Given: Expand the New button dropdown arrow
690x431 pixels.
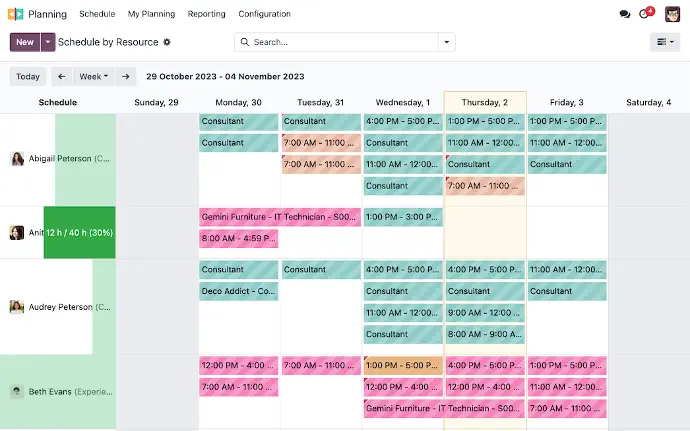Looking at the screenshot, I should pyautogui.click(x=48, y=42).
